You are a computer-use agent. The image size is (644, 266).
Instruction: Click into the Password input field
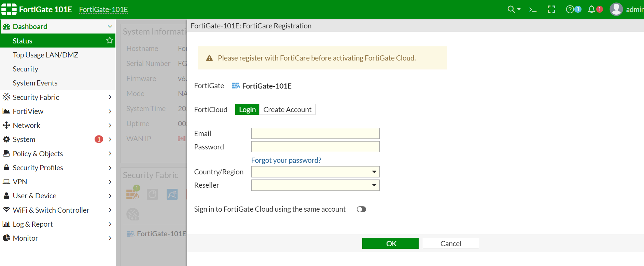point(315,147)
